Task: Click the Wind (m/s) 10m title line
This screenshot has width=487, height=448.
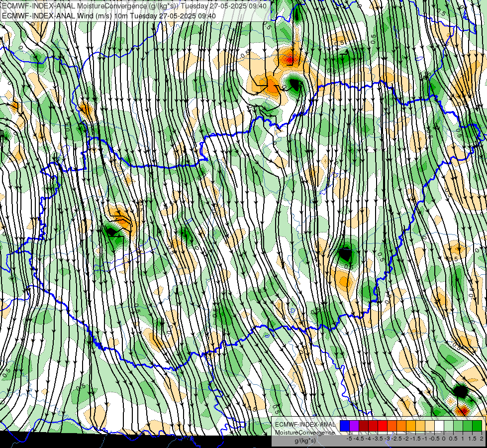Action: (109, 15)
